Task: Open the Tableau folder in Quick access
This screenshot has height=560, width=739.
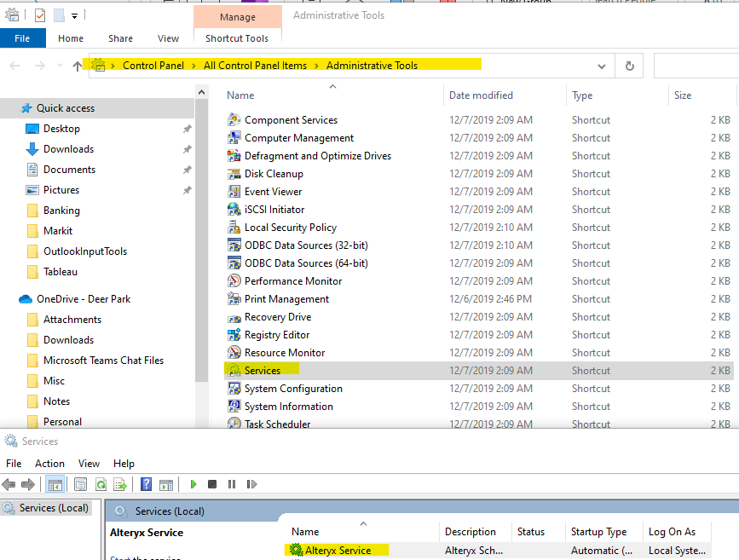Action: click(61, 272)
